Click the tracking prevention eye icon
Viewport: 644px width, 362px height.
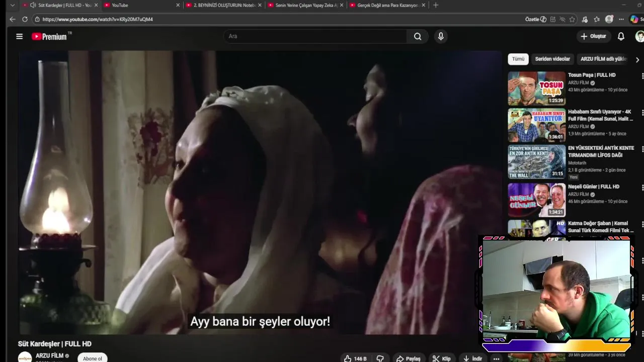562,19
